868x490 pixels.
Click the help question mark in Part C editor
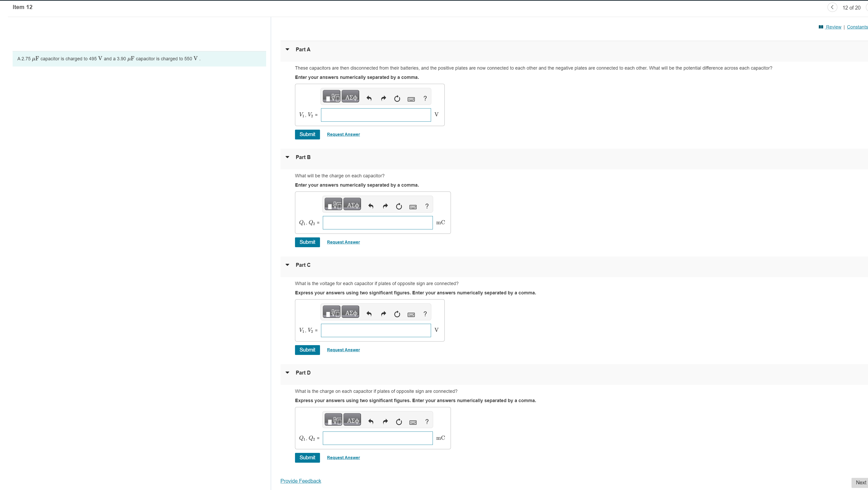tap(425, 314)
